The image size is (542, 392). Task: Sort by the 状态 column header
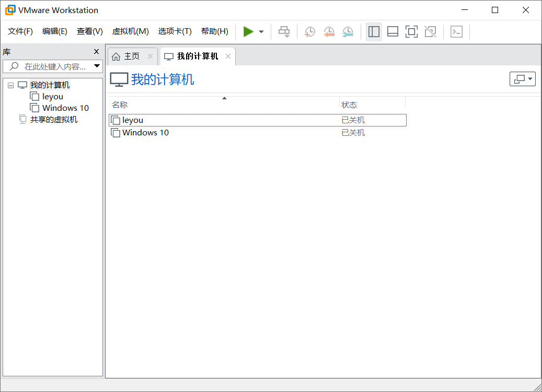pos(372,105)
